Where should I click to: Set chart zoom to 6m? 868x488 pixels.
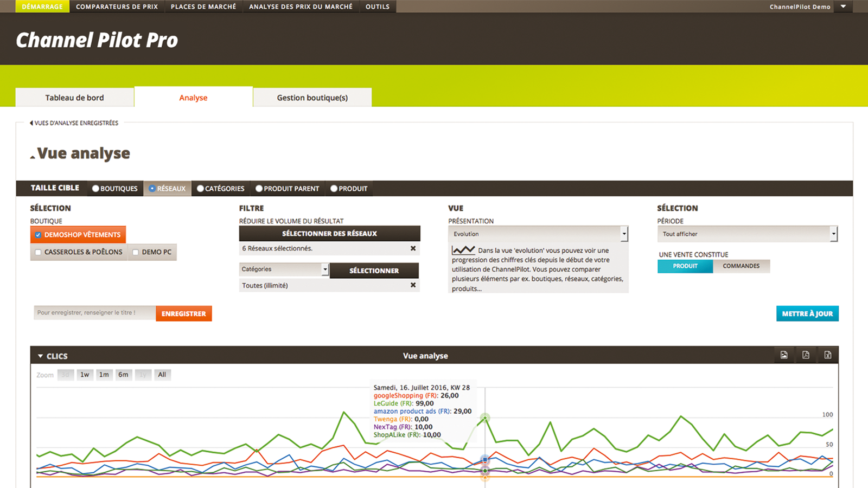(123, 375)
